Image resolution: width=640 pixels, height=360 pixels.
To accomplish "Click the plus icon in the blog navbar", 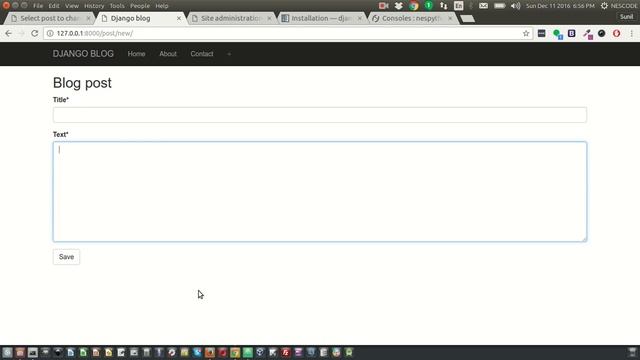I will 229,54.
